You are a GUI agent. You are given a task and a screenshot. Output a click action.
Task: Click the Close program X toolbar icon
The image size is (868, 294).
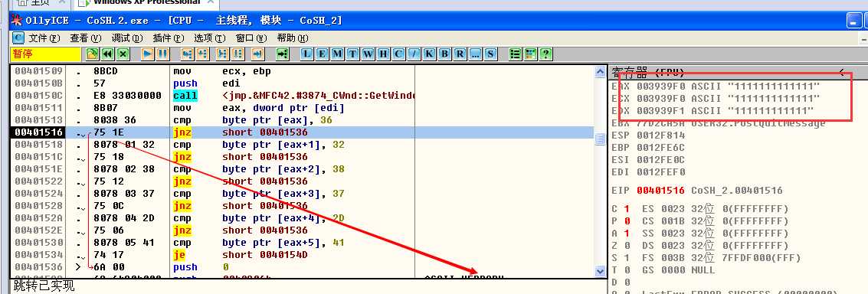coord(123,54)
